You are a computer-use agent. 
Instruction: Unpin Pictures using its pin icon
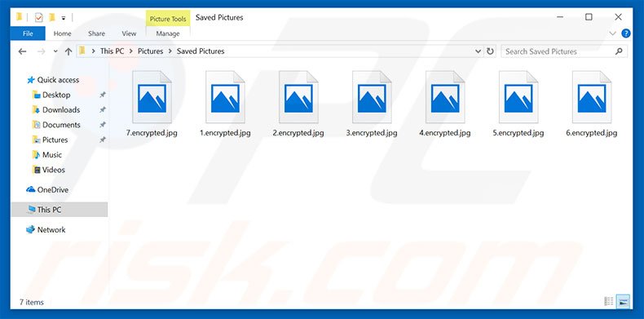[x=103, y=140]
